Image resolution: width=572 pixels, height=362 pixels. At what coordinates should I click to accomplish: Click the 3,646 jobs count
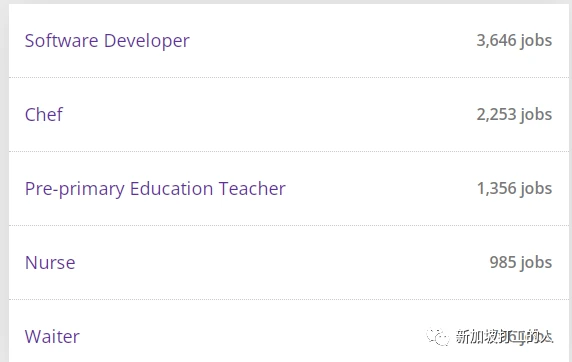pos(514,41)
